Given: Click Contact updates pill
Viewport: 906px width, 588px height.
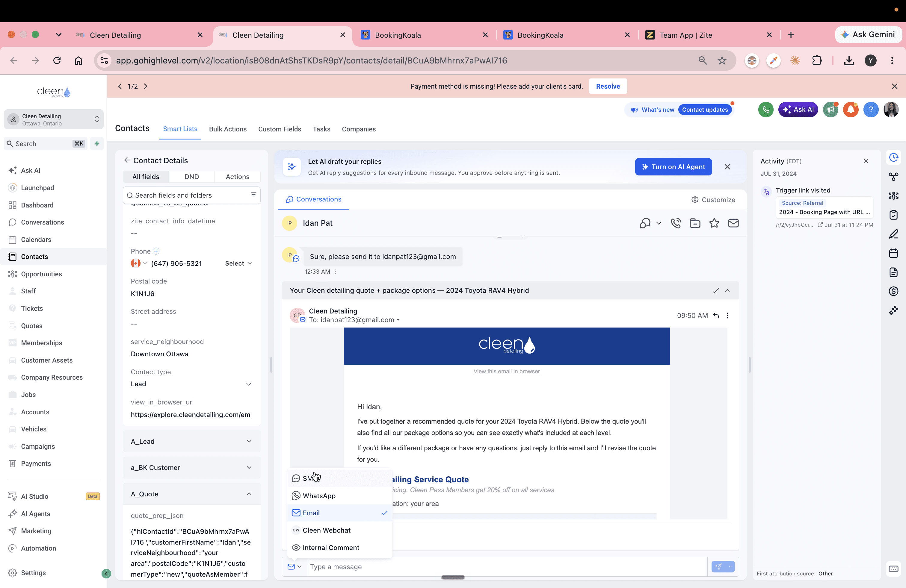Looking at the screenshot, I should (705, 110).
